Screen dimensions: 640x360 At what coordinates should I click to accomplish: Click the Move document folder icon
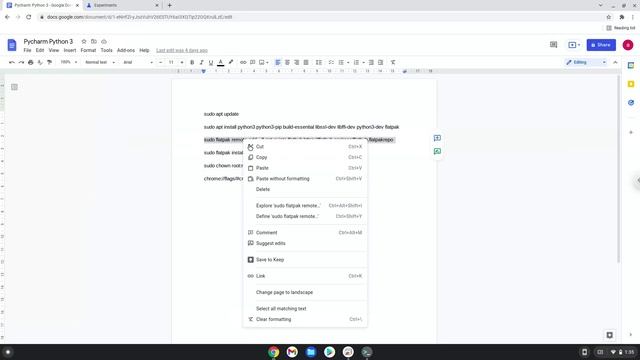click(94, 42)
